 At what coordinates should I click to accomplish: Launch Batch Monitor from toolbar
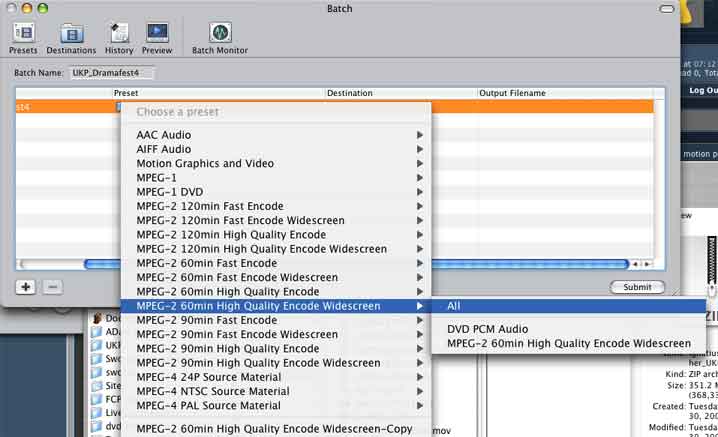(220, 38)
